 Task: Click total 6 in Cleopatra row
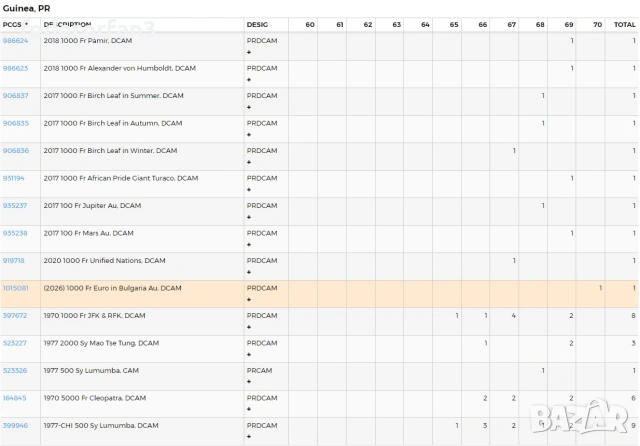(x=633, y=398)
